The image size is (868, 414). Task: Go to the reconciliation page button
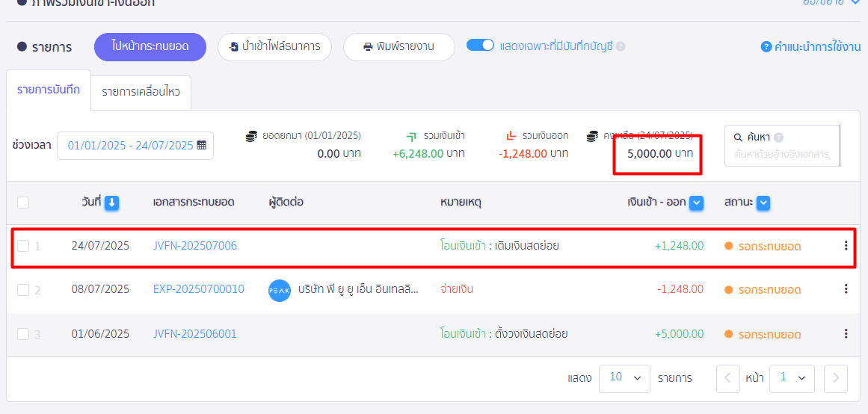[150, 47]
